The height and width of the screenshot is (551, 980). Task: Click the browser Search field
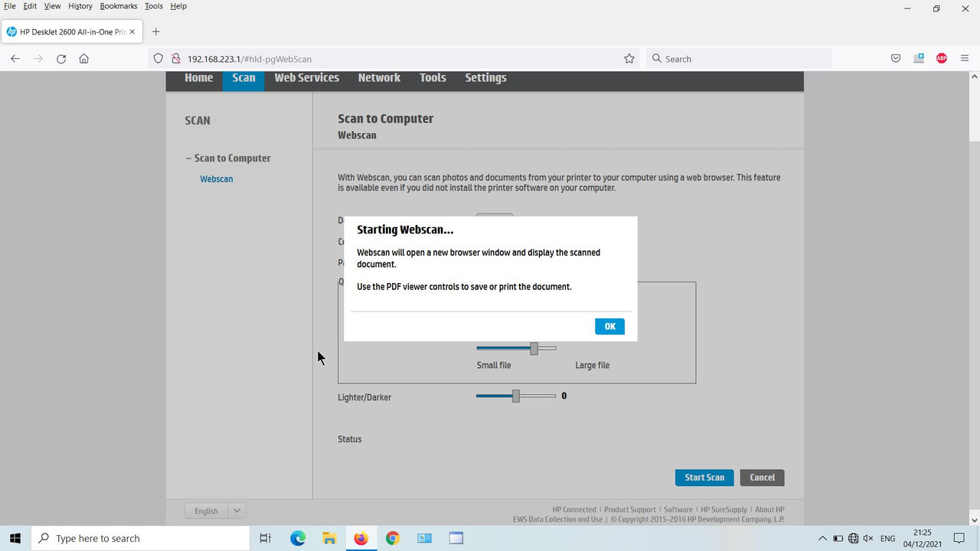pos(739,59)
